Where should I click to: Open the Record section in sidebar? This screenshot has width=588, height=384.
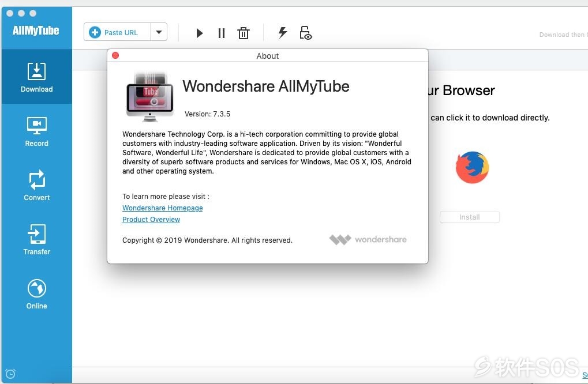(x=37, y=131)
